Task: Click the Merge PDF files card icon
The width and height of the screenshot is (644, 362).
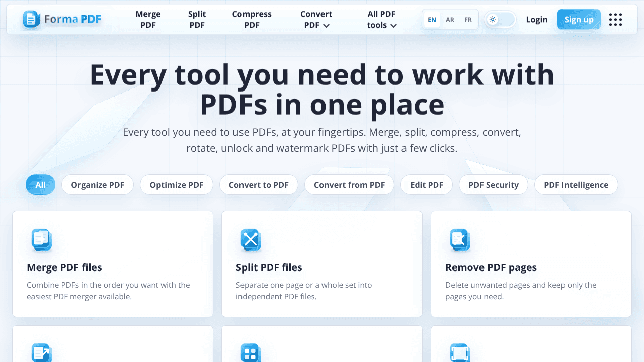Action: 41,240
